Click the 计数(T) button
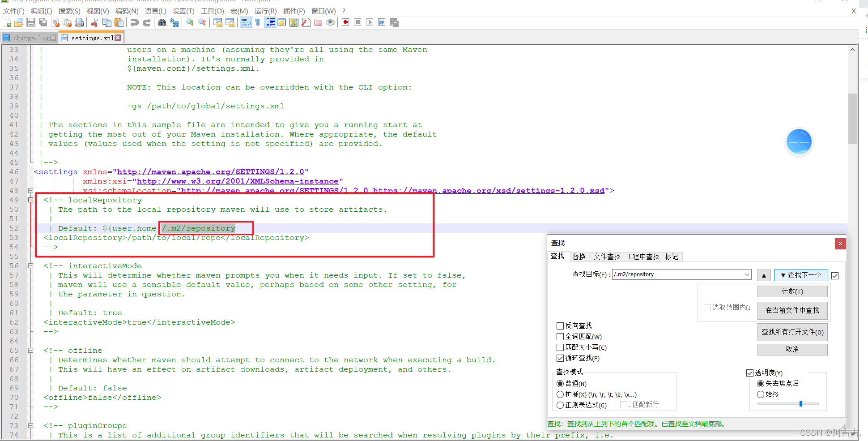The width and height of the screenshot is (868, 441). coord(792,291)
